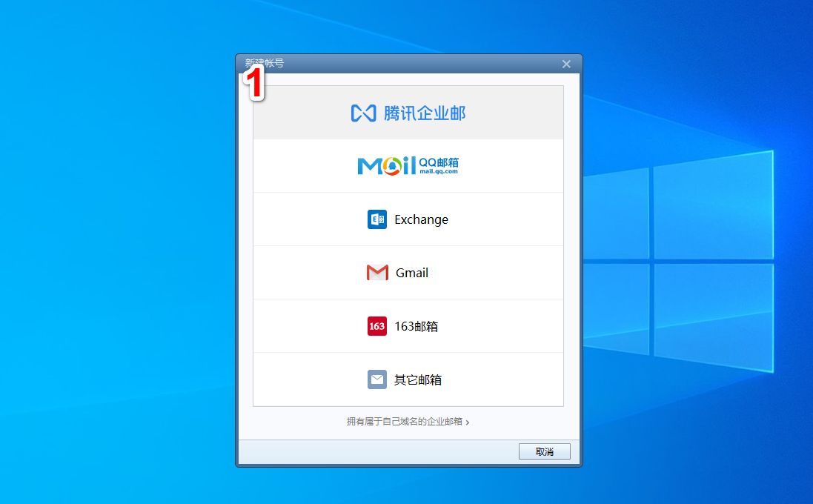The width and height of the screenshot is (813, 504).
Task: Select the Exchange label text
Action: tap(421, 219)
